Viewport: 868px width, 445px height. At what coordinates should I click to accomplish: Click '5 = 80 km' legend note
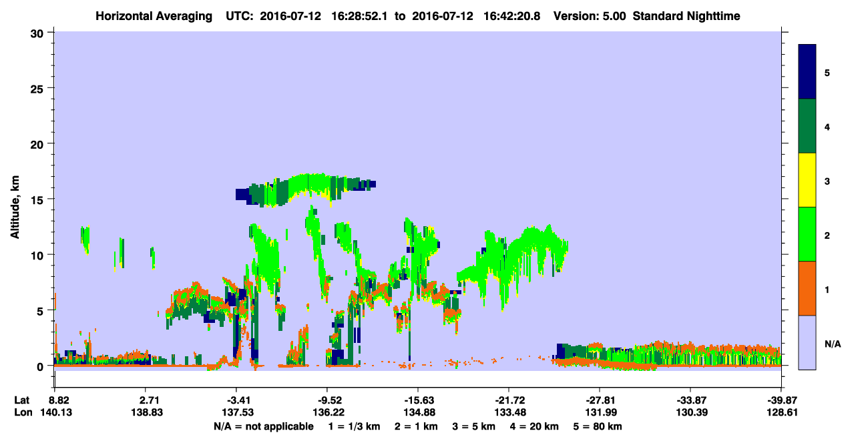point(599,426)
